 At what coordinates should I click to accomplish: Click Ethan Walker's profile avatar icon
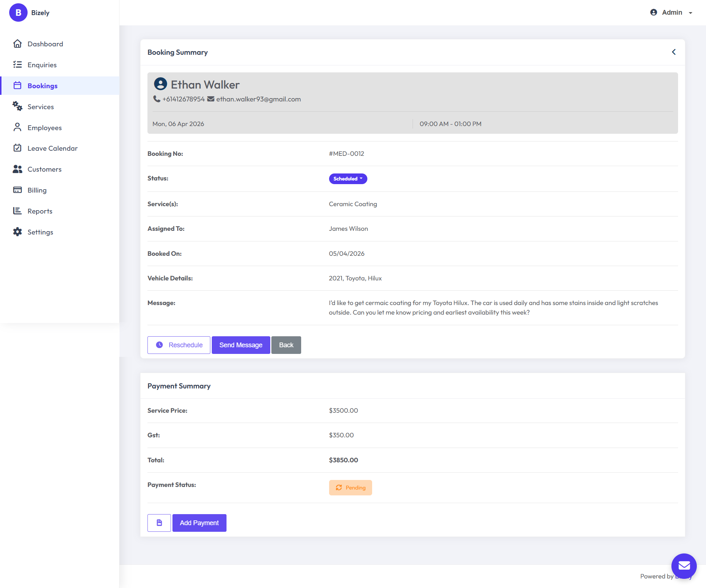click(160, 84)
